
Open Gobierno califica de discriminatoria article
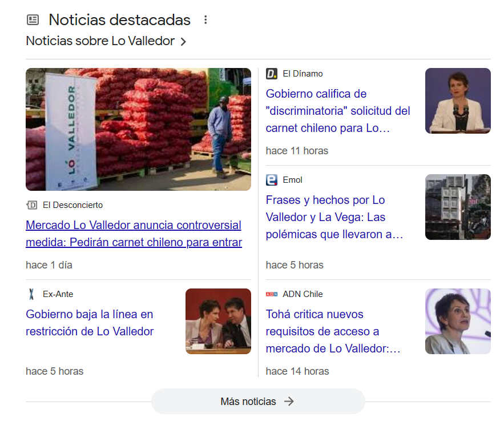[x=338, y=111]
